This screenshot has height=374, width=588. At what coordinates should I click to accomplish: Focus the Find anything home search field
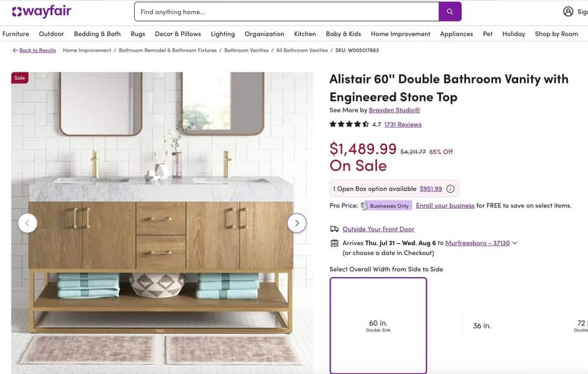point(287,12)
